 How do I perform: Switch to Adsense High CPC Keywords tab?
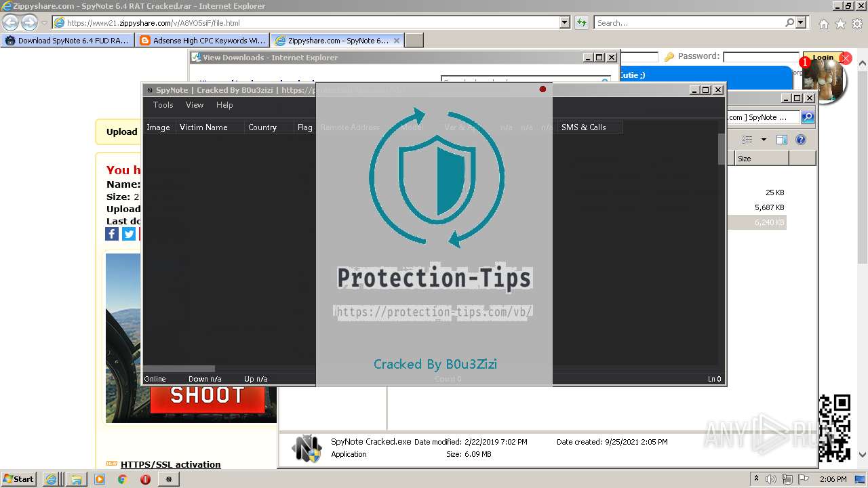click(x=202, y=41)
